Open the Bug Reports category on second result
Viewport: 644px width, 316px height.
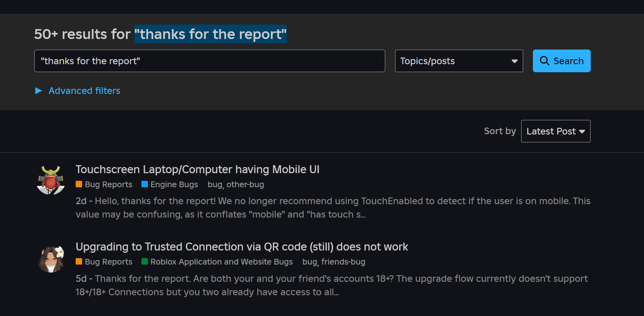(108, 262)
